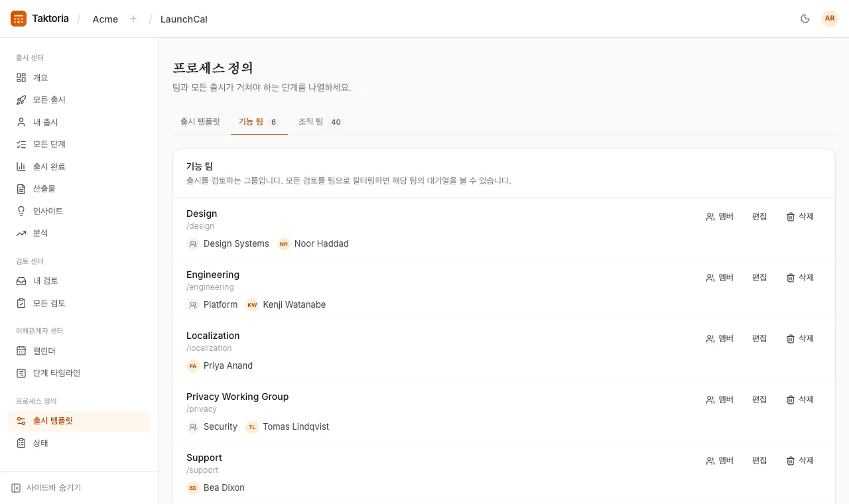Open 인사이트 lightbulb item

79,211
